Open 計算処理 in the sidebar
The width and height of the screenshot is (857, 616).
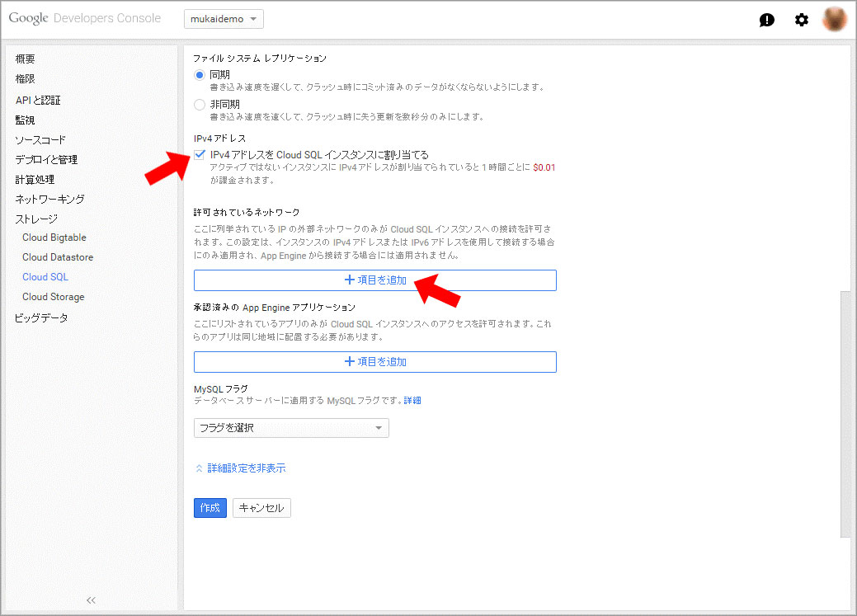click(x=35, y=179)
